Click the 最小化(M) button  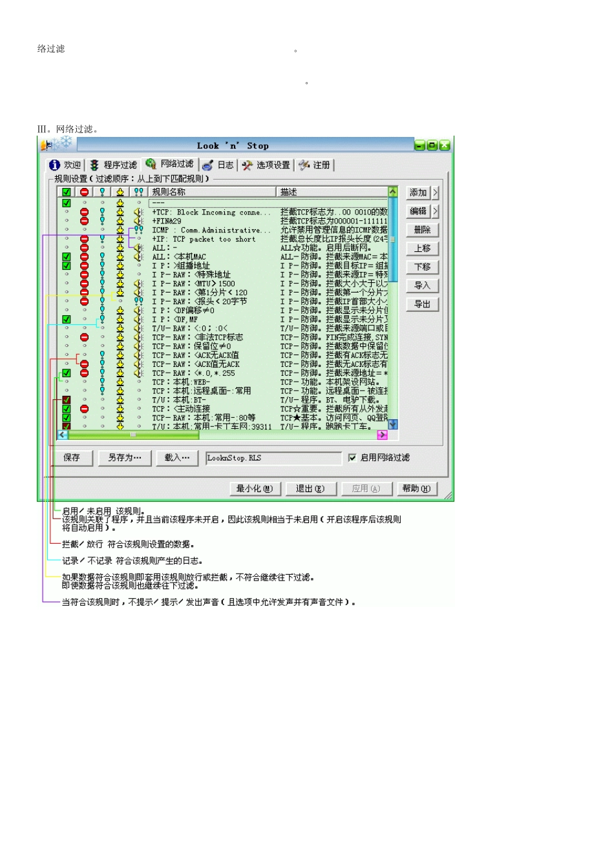(x=255, y=489)
